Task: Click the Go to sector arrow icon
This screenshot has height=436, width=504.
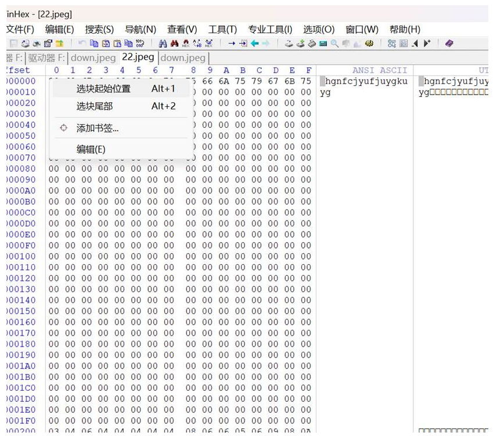Action: point(243,44)
